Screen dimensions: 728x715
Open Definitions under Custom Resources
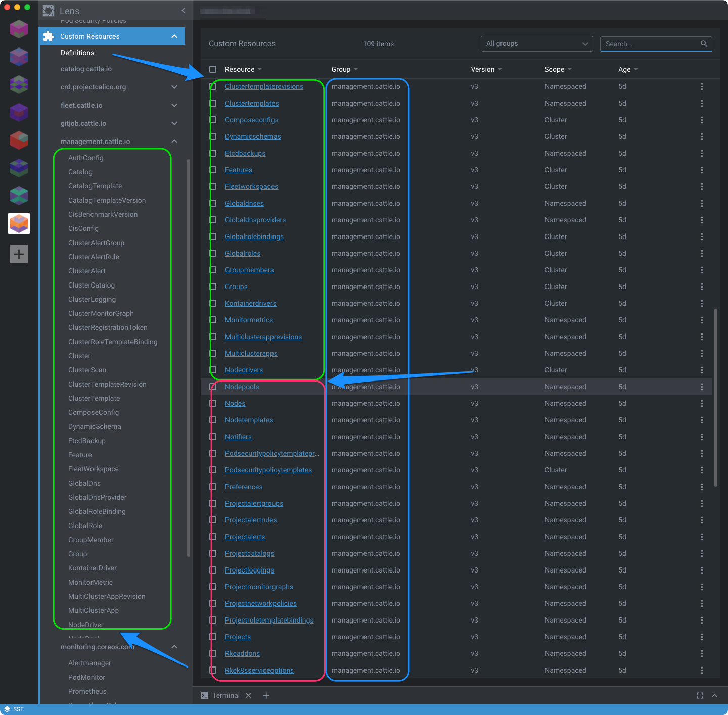[x=77, y=53]
